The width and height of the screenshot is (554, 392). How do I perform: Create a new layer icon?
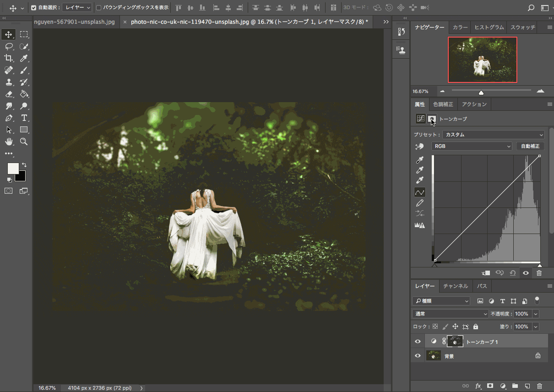click(527, 386)
